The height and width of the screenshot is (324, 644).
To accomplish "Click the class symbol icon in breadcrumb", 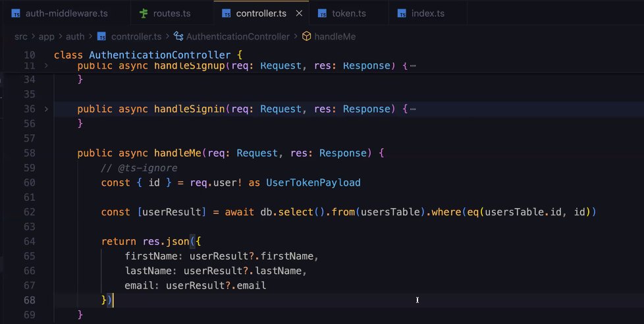I will [x=178, y=36].
